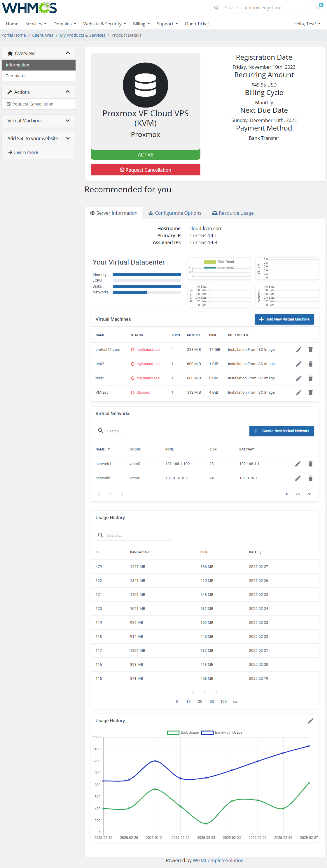Focus the knowledgebase search field

[263, 8]
